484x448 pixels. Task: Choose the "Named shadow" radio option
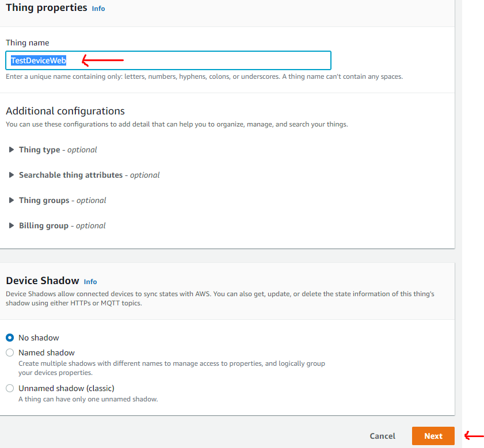10,353
